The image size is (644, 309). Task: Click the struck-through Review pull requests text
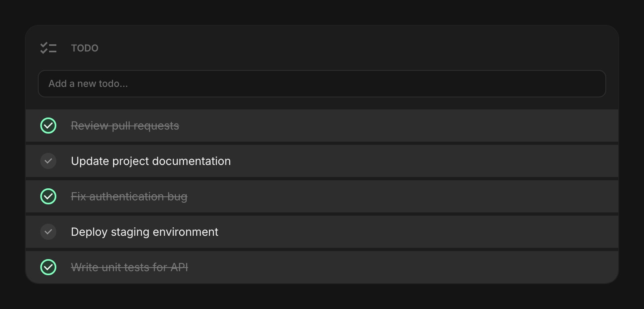[x=125, y=126]
